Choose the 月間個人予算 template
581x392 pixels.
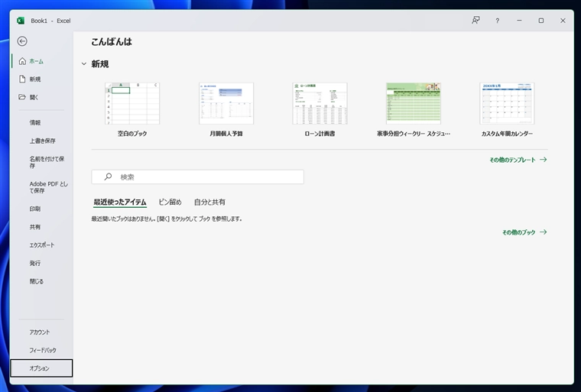pos(226,110)
